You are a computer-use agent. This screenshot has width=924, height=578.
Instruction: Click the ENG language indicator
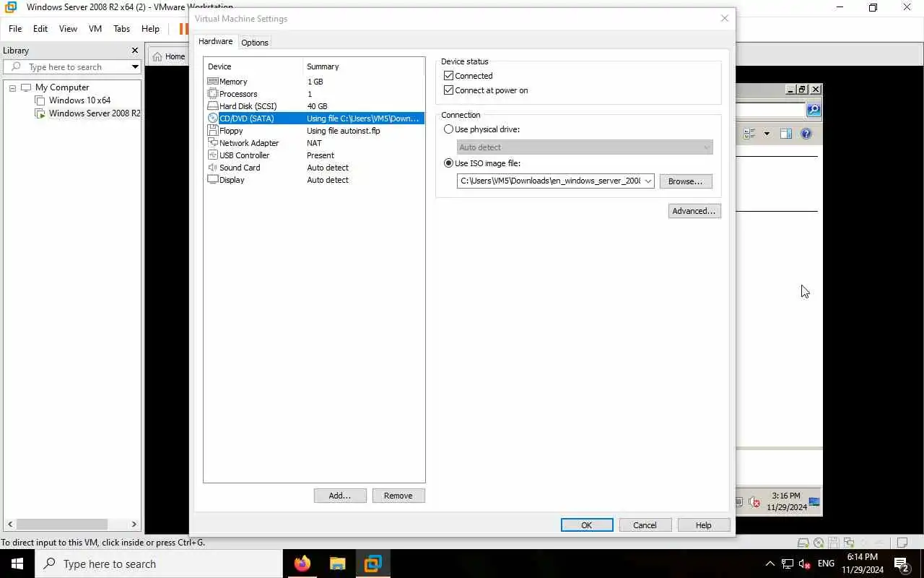click(x=827, y=564)
